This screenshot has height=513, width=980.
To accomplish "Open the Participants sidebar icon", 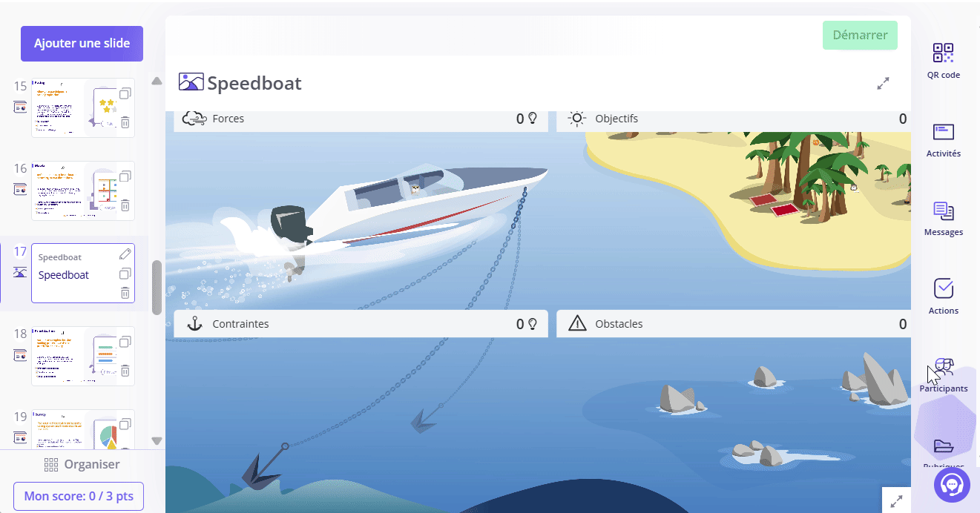I will pyautogui.click(x=944, y=366).
